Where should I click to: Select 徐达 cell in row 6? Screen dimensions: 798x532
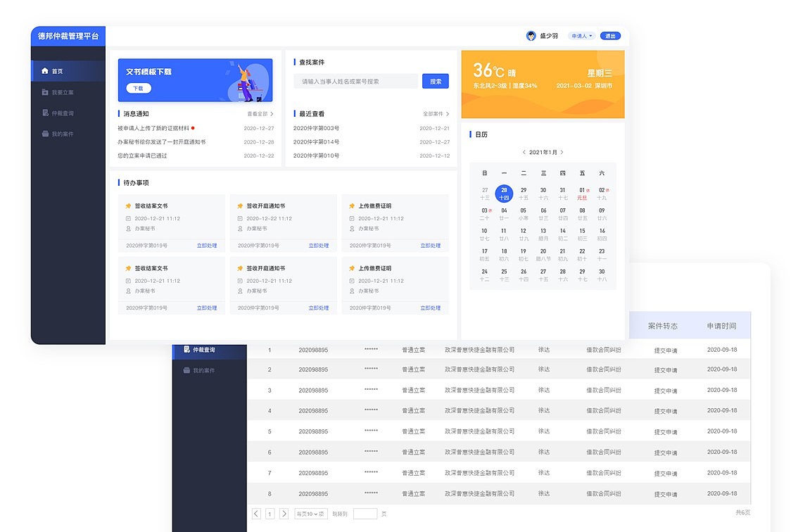544,452
